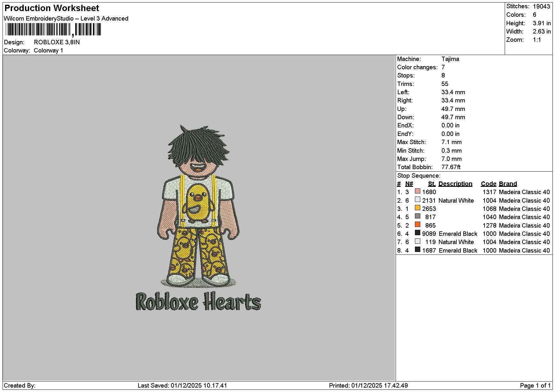Click the 'N#' column header
Image resolution: width=555 pixels, height=392 pixels.
pyautogui.click(x=409, y=184)
